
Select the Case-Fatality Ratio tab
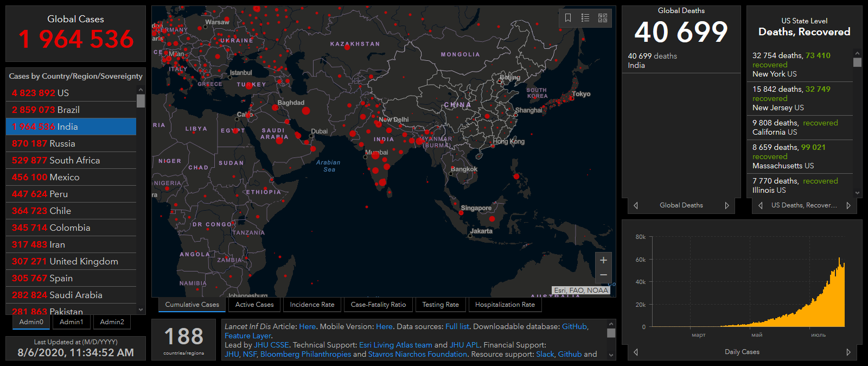[x=378, y=305]
